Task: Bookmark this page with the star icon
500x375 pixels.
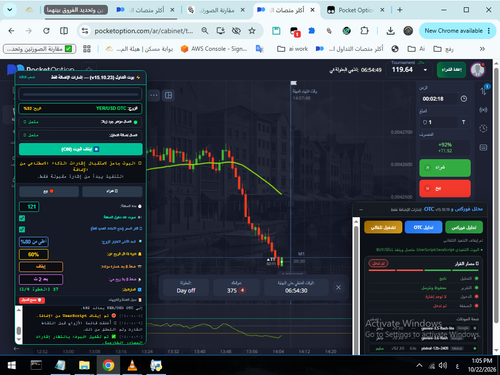Action: [x=252, y=31]
